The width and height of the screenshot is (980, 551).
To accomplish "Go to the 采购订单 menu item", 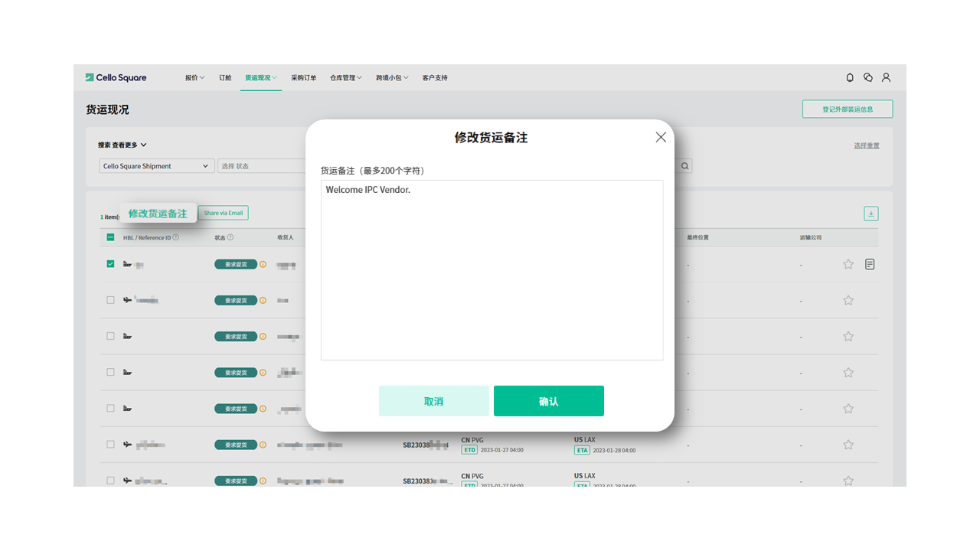I will (x=303, y=77).
